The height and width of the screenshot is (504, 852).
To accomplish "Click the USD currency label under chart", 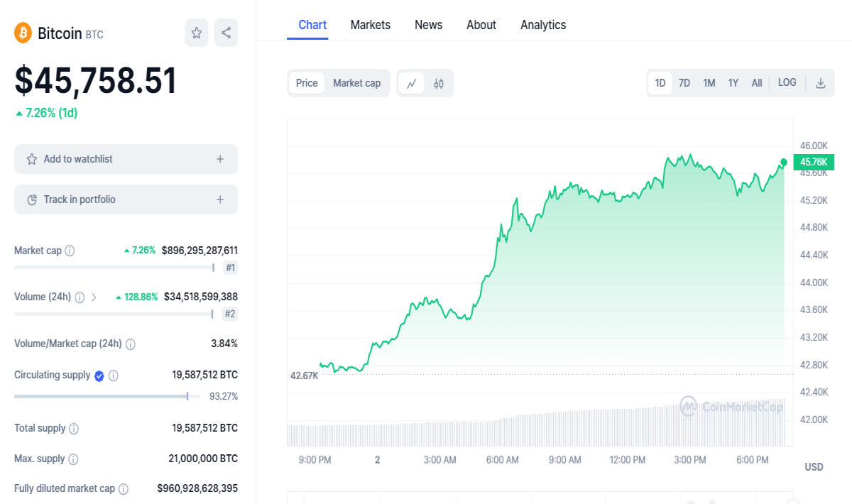I will (x=814, y=467).
